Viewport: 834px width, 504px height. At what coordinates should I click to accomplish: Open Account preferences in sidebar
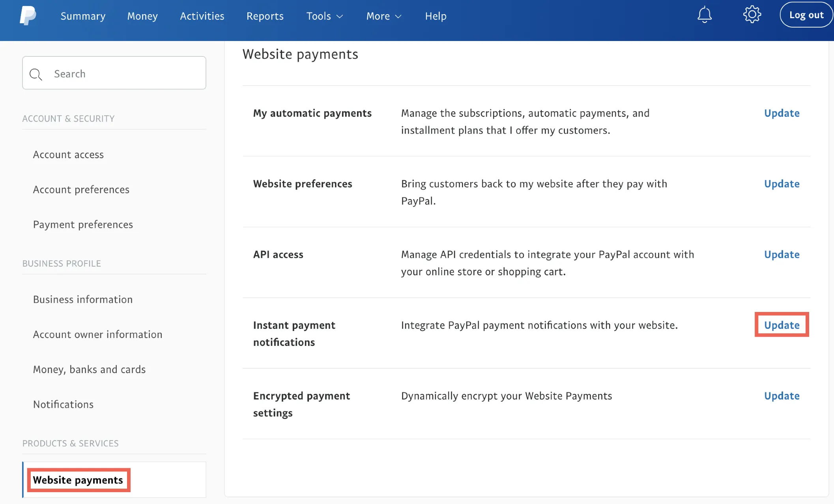point(81,190)
